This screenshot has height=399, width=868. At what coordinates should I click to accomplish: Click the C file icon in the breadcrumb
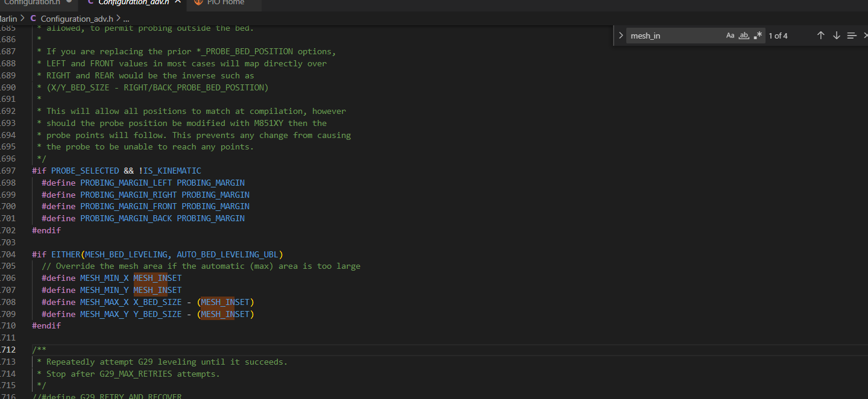click(x=33, y=19)
